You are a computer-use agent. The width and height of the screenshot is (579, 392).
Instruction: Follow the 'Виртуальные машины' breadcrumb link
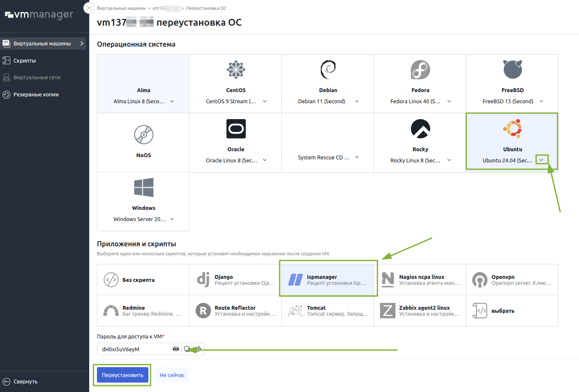coord(121,8)
